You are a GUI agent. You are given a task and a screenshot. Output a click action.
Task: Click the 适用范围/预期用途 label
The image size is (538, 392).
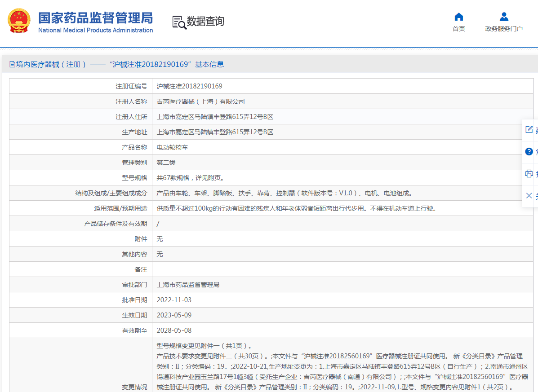(120, 208)
